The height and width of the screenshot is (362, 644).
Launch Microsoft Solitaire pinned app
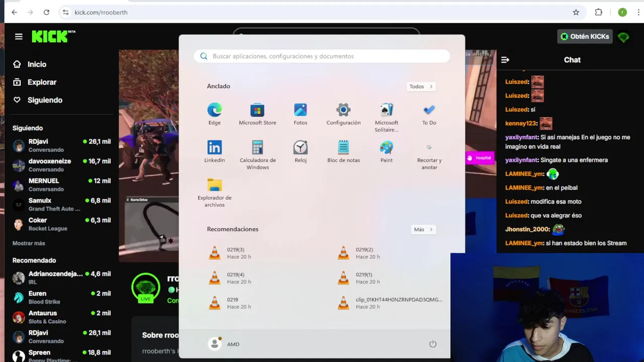tap(386, 118)
